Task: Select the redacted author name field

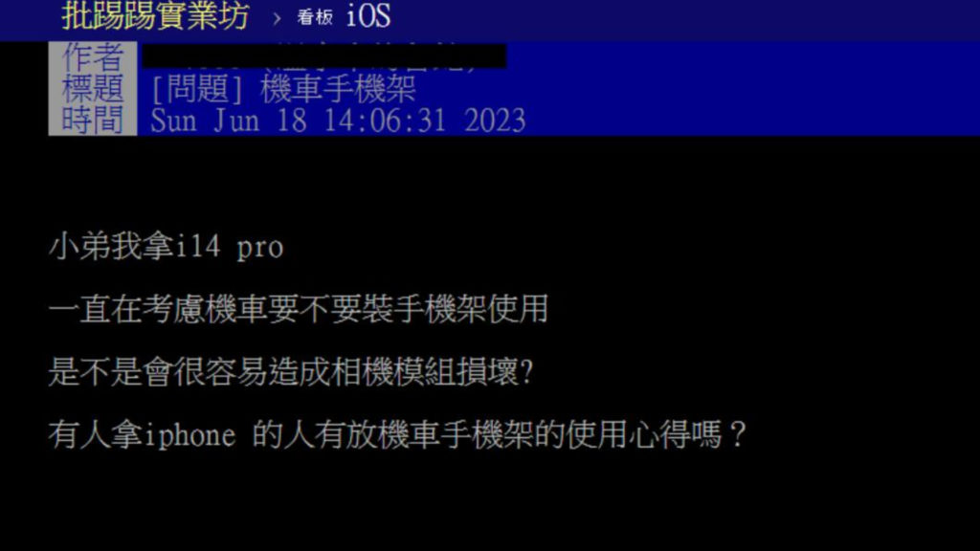Action: pos(323,56)
